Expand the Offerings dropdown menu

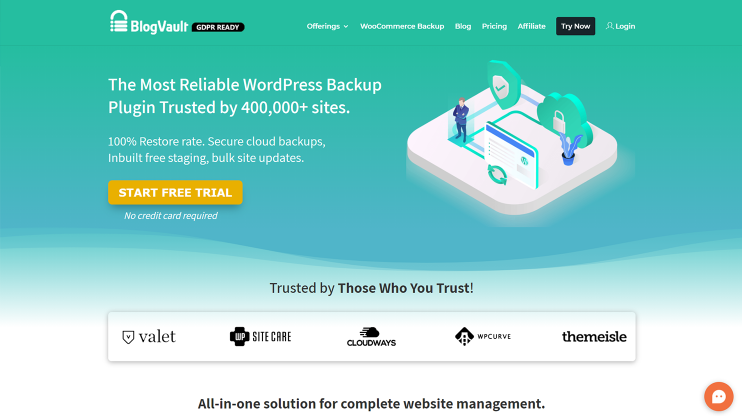[x=327, y=27]
